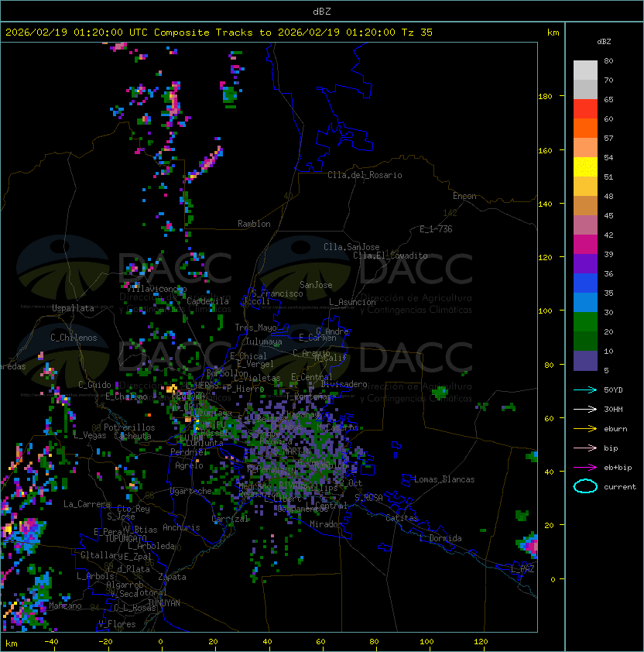Choose the purple 39–36 dBZ color band
Screen dimensions: 644x652
(585, 263)
